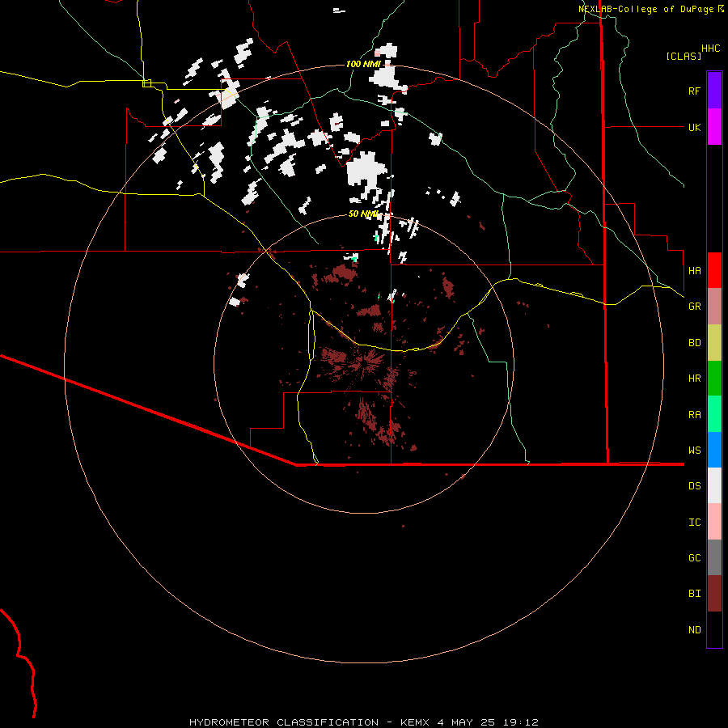The height and width of the screenshot is (728, 728).
Task: Click the light pink IC swatch
Action: point(714,522)
